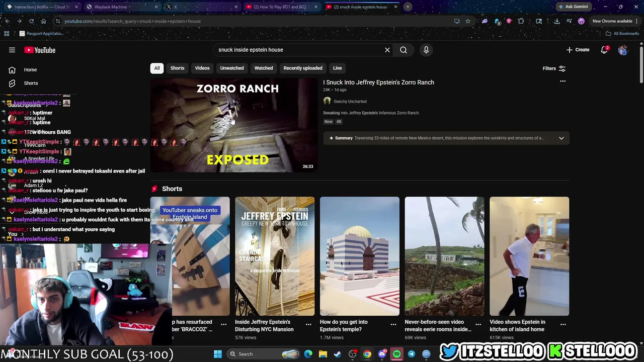Open the eerie rooms palm tree short
Viewport: 644px width, 362px height.
445,256
